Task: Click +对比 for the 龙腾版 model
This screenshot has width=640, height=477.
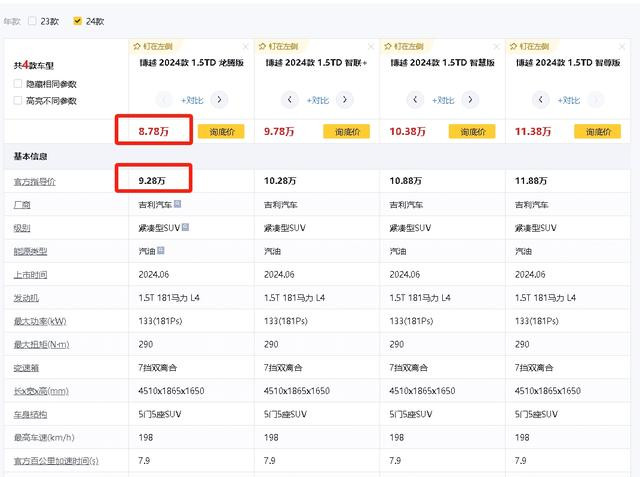Action: tap(192, 100)
